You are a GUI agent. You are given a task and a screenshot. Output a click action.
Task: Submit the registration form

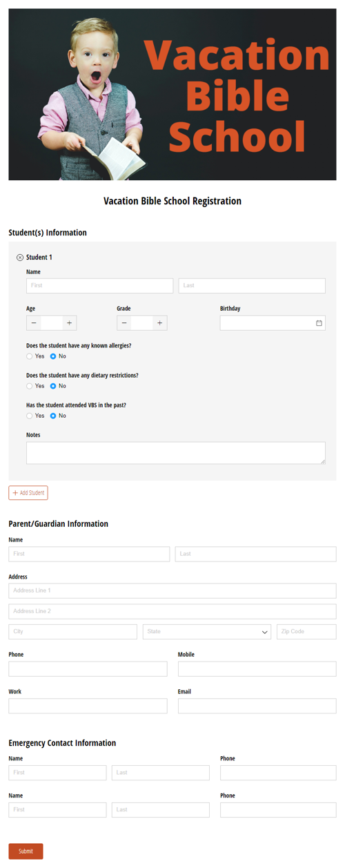[x=26, y=851]
